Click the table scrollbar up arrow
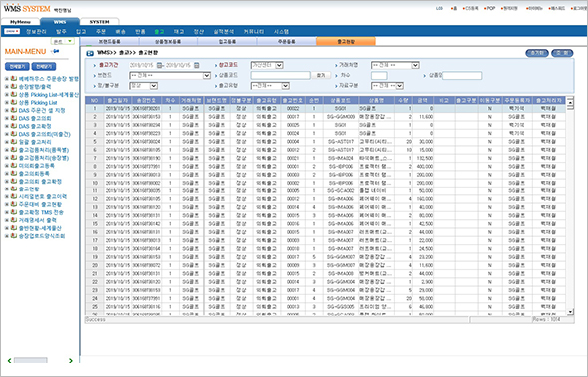This screenshot has width=588, height=377. pyautogui.click(x=570, y=102)
